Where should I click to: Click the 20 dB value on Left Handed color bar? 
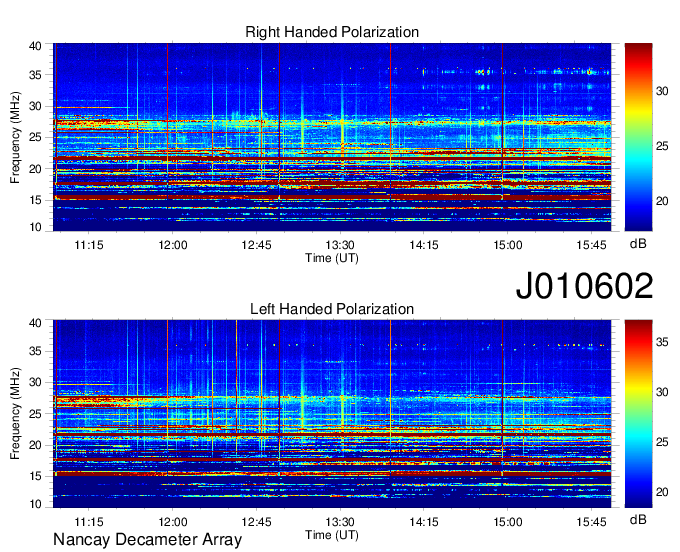[662, 493]
